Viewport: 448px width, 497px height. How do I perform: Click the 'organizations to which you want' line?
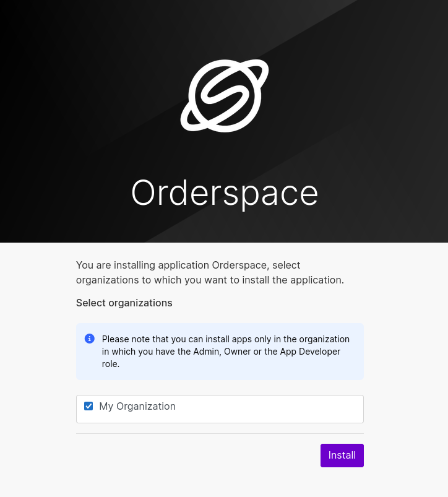click(x=210, y=280)
